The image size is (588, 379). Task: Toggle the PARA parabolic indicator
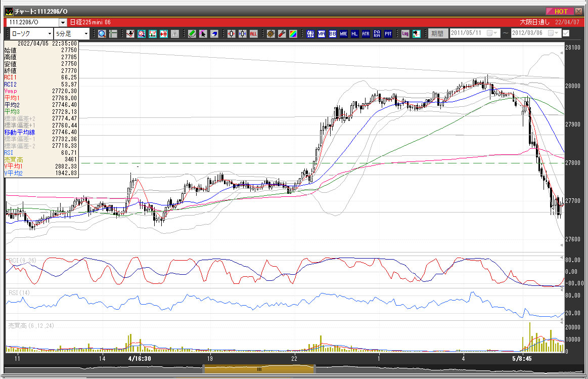click(377, 34)
